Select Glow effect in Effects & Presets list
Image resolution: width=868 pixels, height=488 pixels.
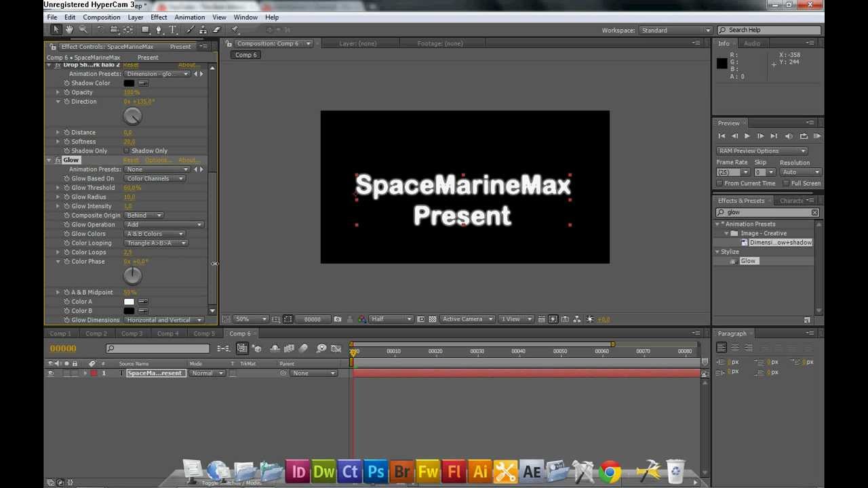pos(748,261)
